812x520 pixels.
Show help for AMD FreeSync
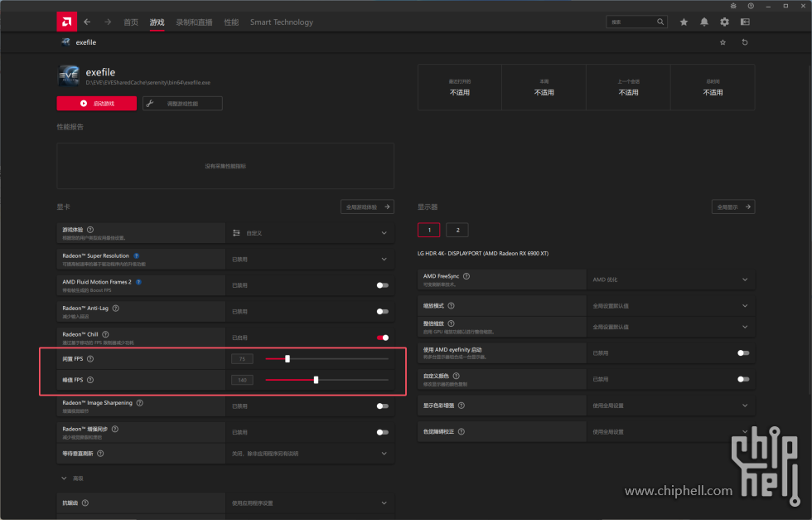[x=466, y=276]
